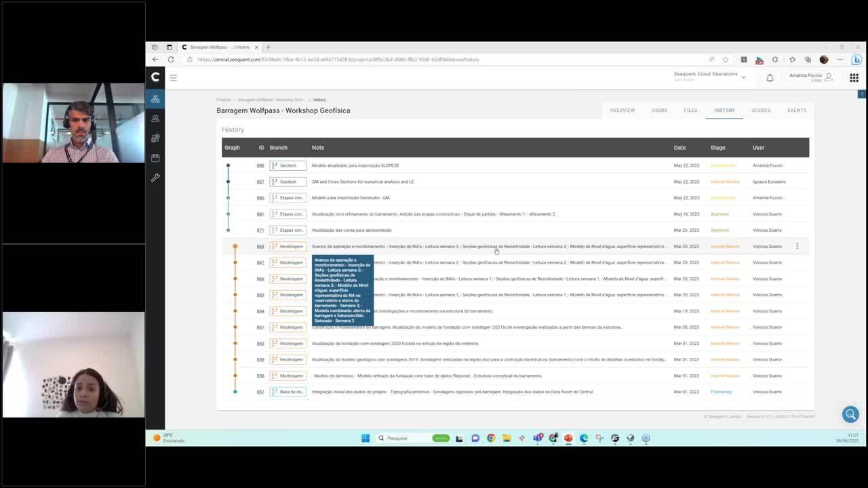Open the Windows Start menu

point(366,438)
